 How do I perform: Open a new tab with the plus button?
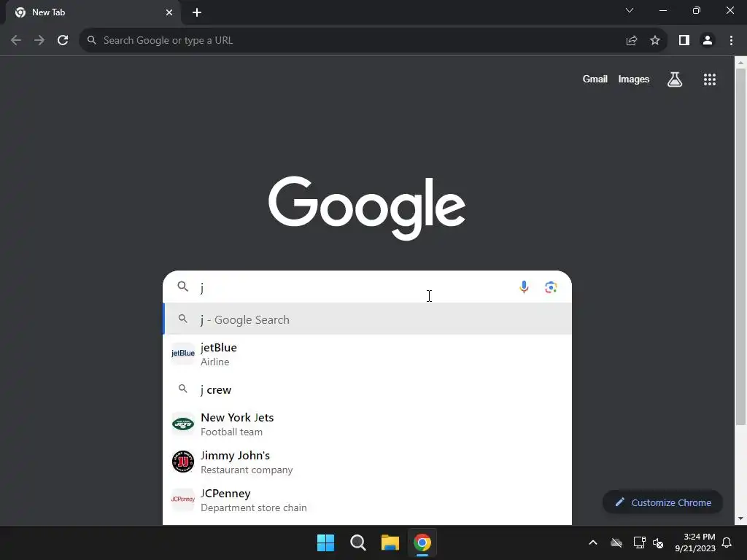197,12
